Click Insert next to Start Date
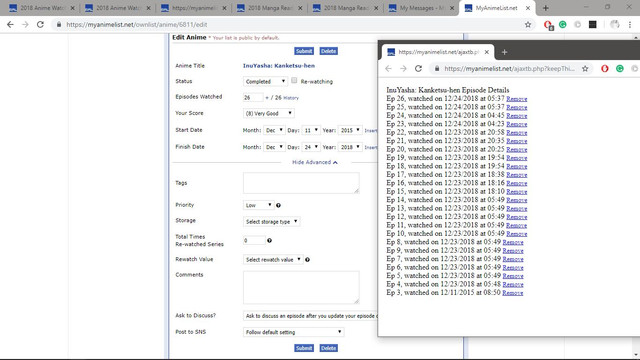The height and width of the screenshot is (360, 640). (371, 131)
